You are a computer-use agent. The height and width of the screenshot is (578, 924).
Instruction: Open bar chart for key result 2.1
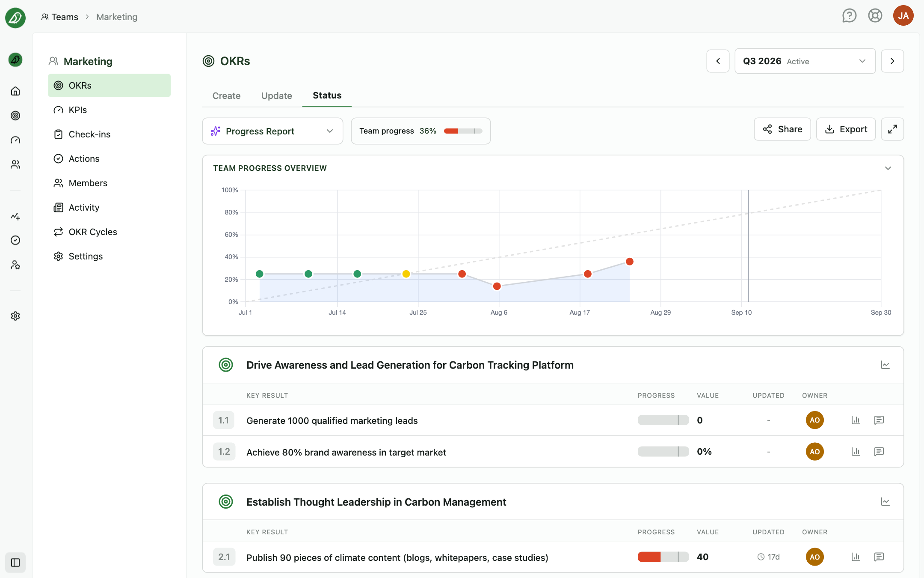click(x=856, y=557)
